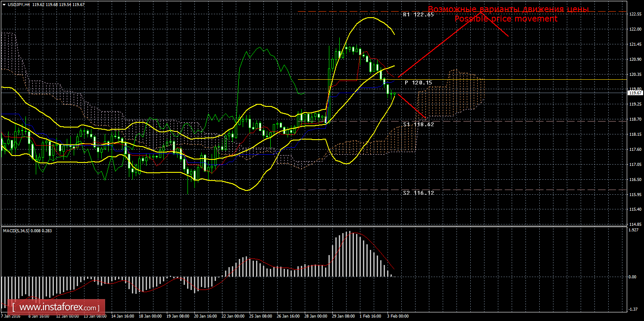644x321 pixels.
Task: Click the OHLC values 119.62 119.68 119.54 119.67
Action: coord(58,4)
